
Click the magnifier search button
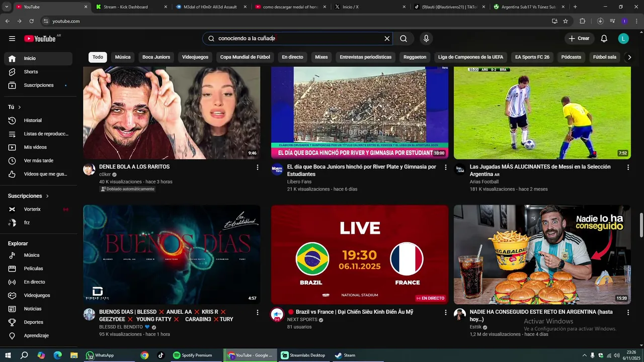coord(404,39)
